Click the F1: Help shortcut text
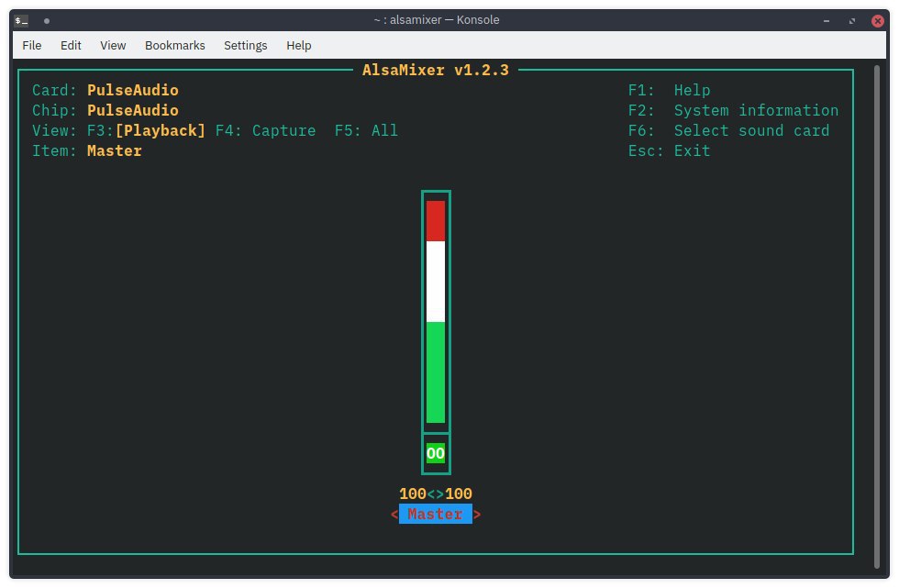 coord(669,90)
